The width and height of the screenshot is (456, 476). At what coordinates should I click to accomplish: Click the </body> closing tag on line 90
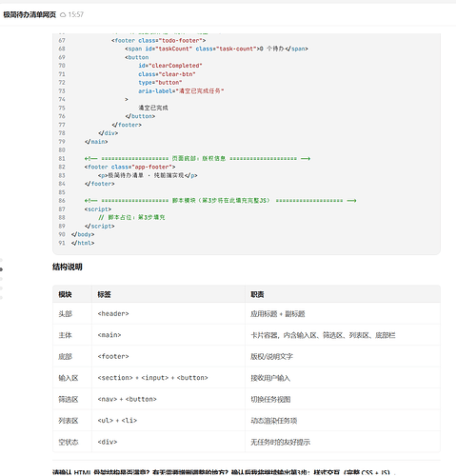point(83,234)
